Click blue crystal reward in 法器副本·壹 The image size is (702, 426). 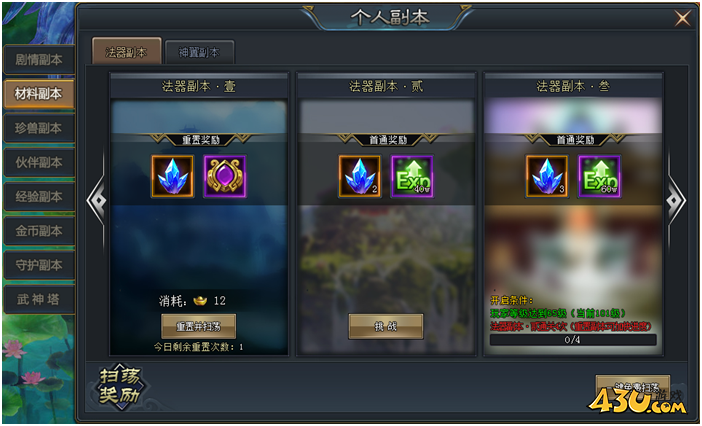point(172,176)
